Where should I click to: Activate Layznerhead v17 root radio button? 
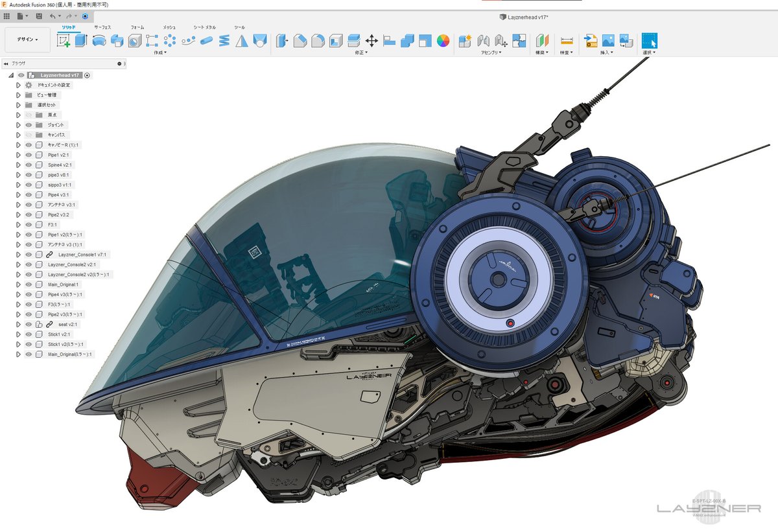click(x=88, y=75)
